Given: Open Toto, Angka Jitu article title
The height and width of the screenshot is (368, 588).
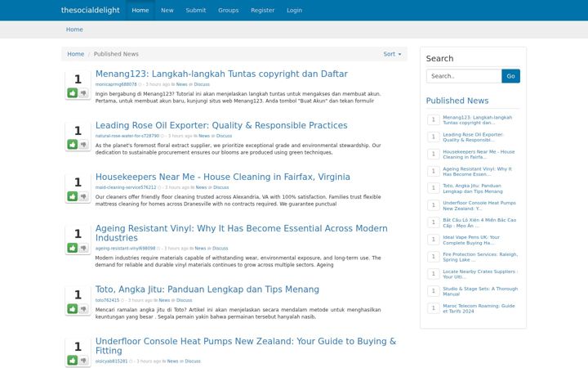Looking at the screenshot, I should (x=207, y=289).
